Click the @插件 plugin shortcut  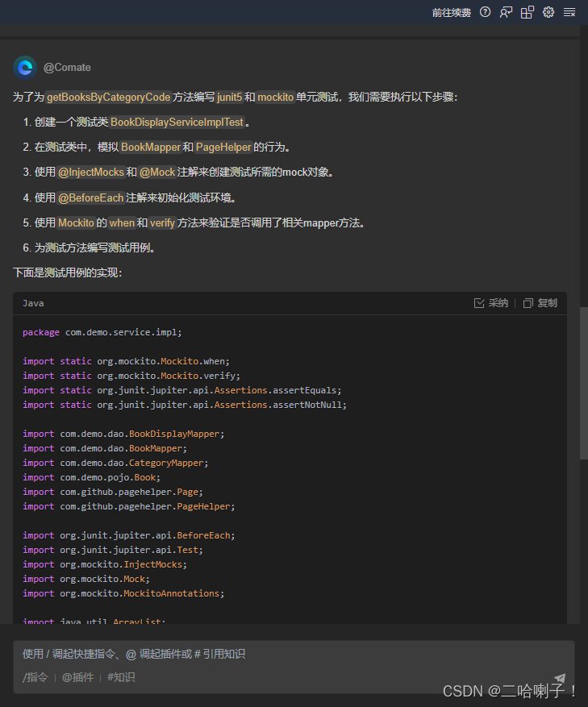77,677
